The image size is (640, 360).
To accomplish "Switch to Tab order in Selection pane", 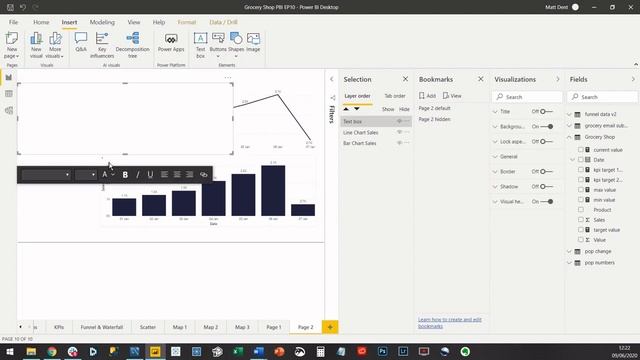I will pos(395,96).
